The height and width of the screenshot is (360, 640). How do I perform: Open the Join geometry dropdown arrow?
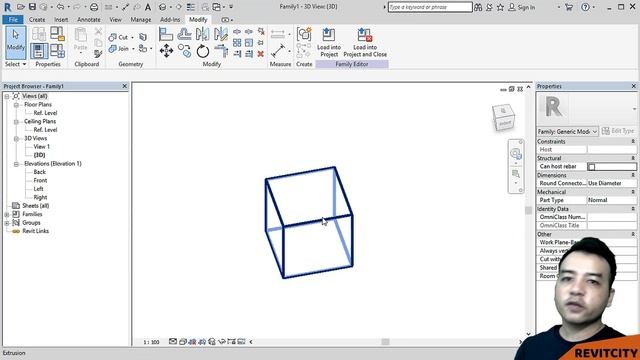[x=133, y=49]
